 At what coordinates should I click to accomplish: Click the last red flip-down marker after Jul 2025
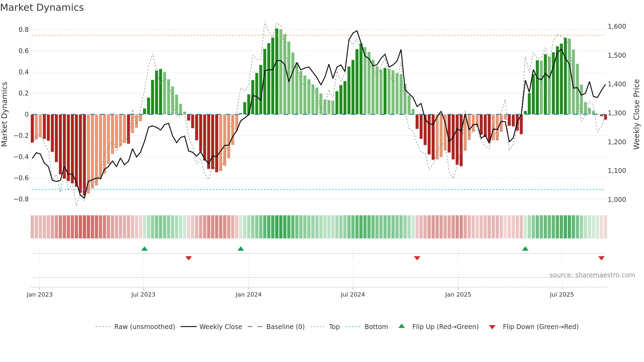pyautogui.click(x=601, y=258)
